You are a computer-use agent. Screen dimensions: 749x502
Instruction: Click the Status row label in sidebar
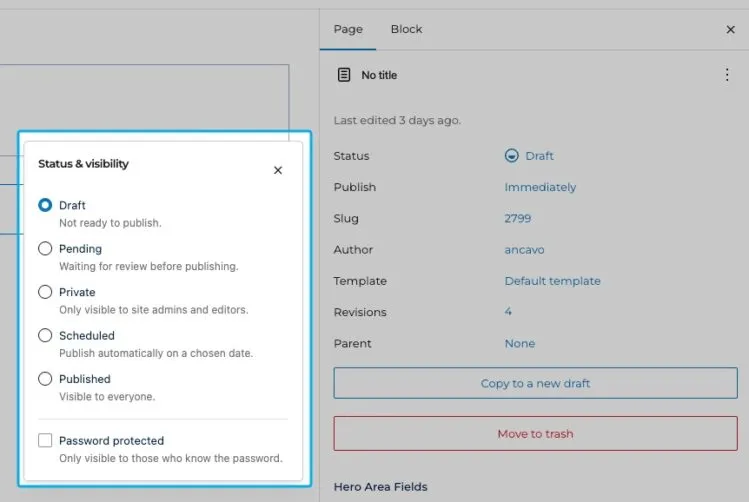pyautogui.click(x=352, y=156)
